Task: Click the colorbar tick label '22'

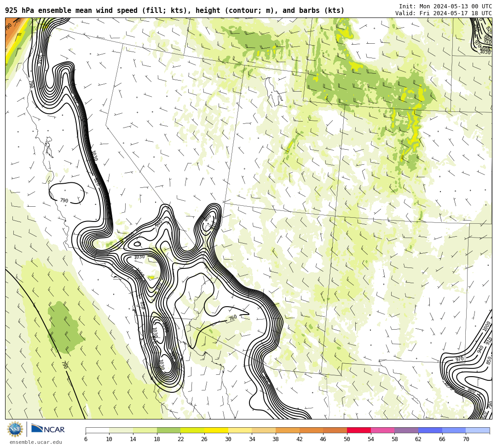Action: [x=180, y=439]
